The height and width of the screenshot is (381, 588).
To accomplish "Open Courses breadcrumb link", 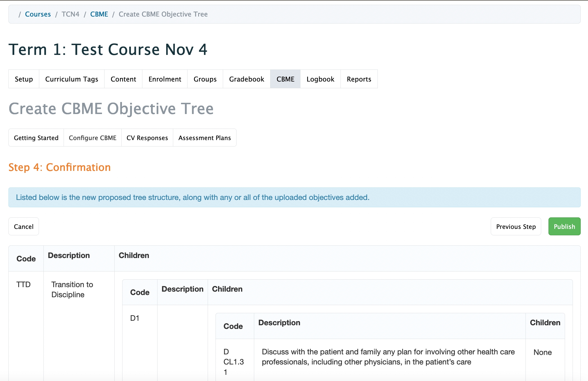I will coord(38,14).
